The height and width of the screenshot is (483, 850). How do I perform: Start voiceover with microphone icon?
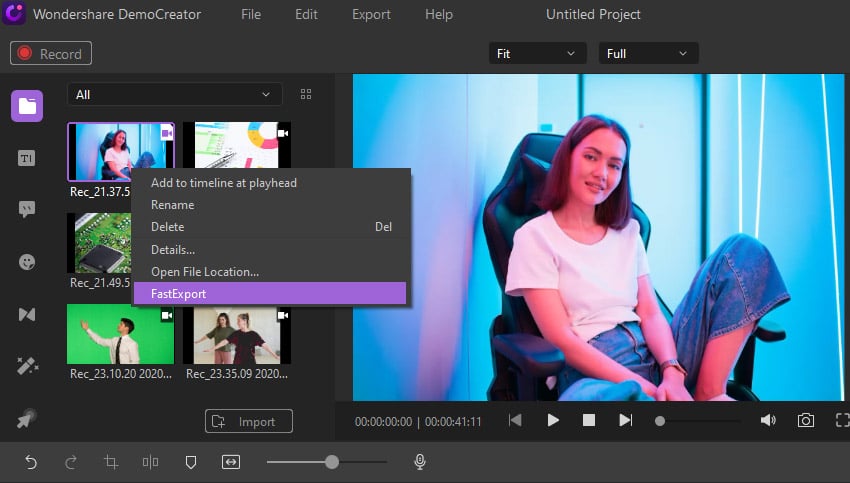coord(420,461)
